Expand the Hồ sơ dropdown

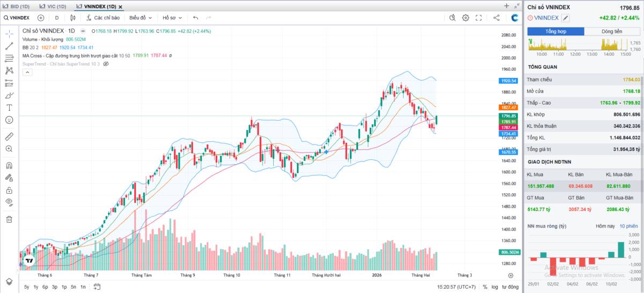click(172, 18)
